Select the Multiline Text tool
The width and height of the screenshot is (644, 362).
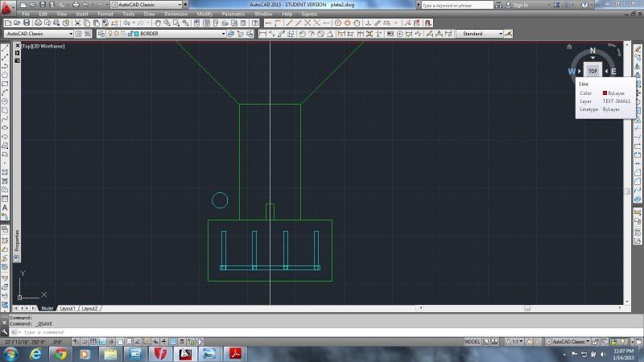point(5,208)
